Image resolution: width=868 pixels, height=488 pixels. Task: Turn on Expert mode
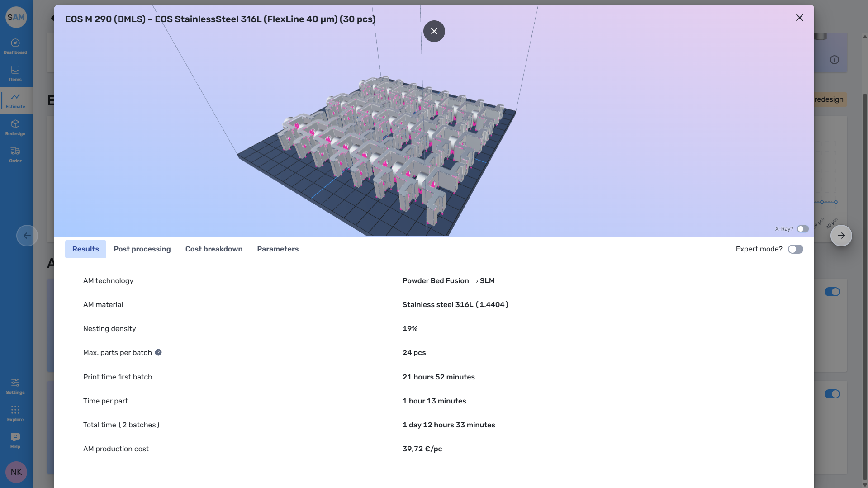point(795,249)
